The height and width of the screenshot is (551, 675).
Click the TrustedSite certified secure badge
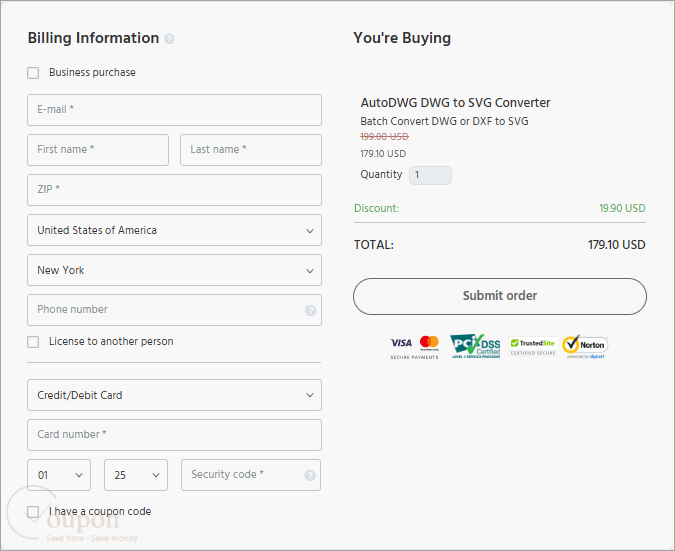click(533, 347)
